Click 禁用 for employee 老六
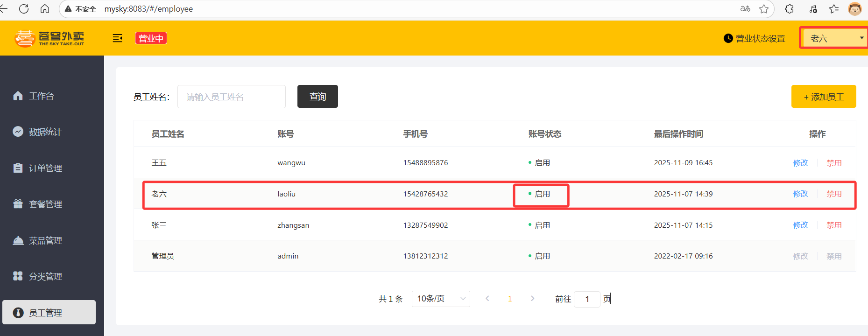The width and height of the screenshot is (868, 336). pyautogui.click(x=834, y=194)
